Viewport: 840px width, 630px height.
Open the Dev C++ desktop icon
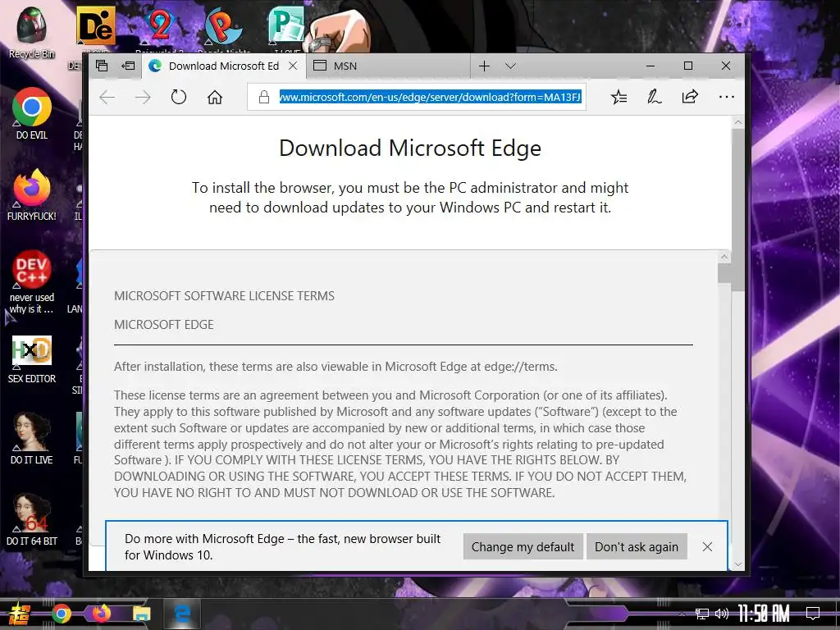pos(32,281)
